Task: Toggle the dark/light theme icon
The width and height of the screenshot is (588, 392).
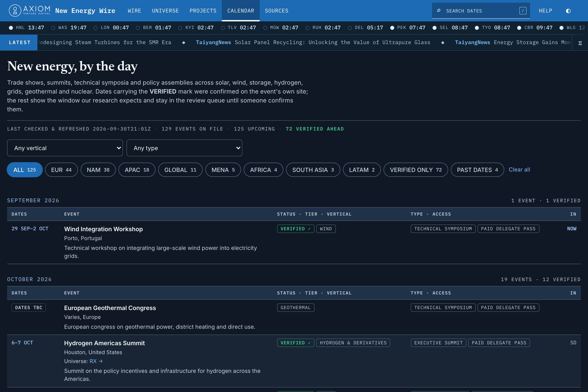Action: click(x=568, y=11)
